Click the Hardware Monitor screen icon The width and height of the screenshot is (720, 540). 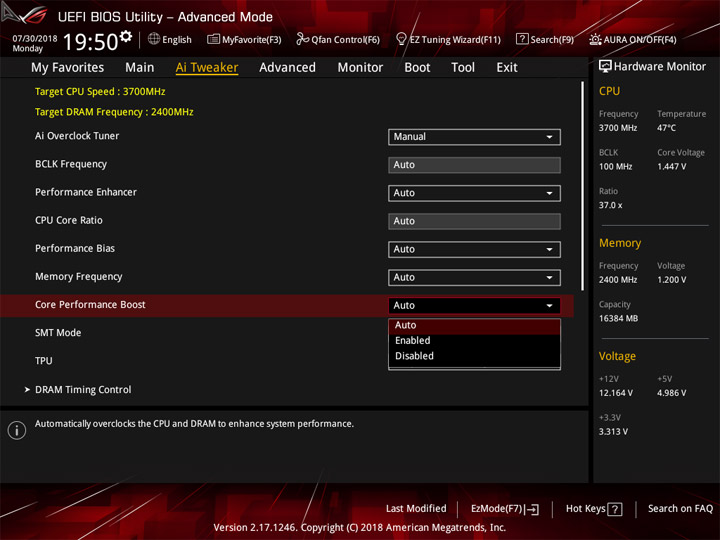point(605,67)
